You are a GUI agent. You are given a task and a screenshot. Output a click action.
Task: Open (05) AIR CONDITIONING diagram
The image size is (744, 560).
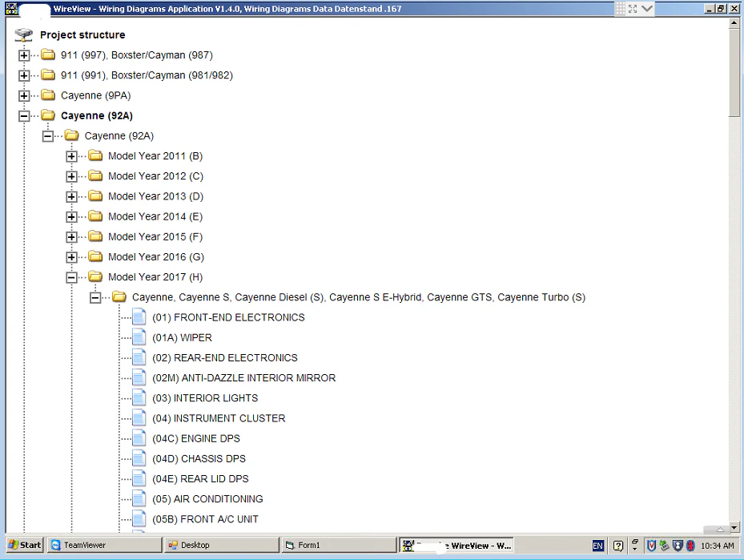click(x=207, y=499)
